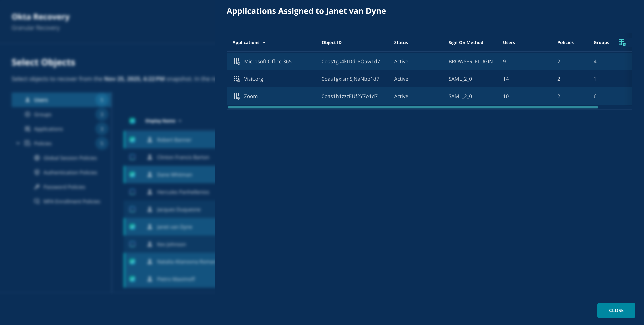Click Object ID 0oas1gk4ktDdrPQaw1d7
Screen dimensions: 644x325
pos(350,61)
